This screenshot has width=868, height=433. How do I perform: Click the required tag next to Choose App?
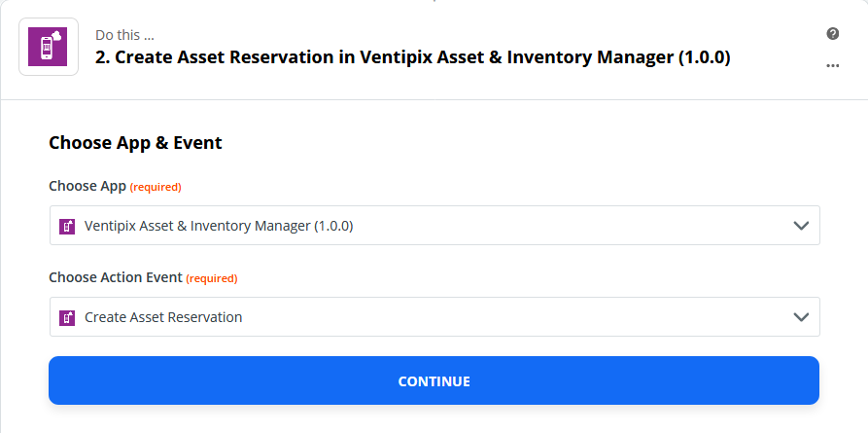156,188
